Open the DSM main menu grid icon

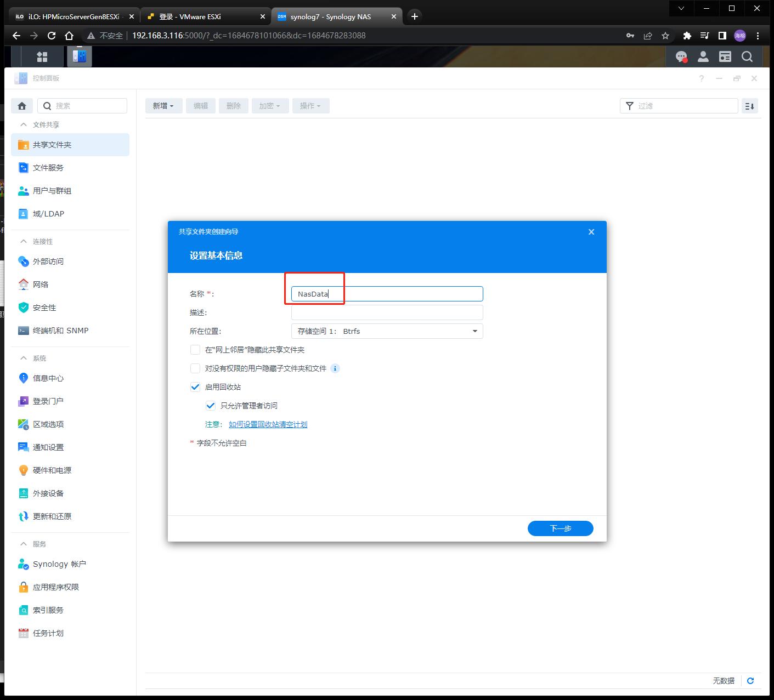42,56
